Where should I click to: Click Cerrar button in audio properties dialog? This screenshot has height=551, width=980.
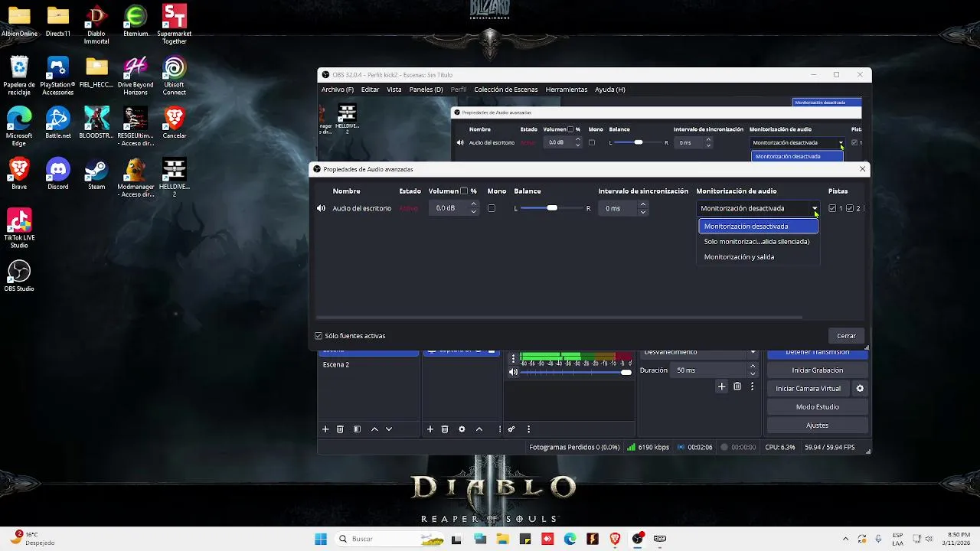846,336
